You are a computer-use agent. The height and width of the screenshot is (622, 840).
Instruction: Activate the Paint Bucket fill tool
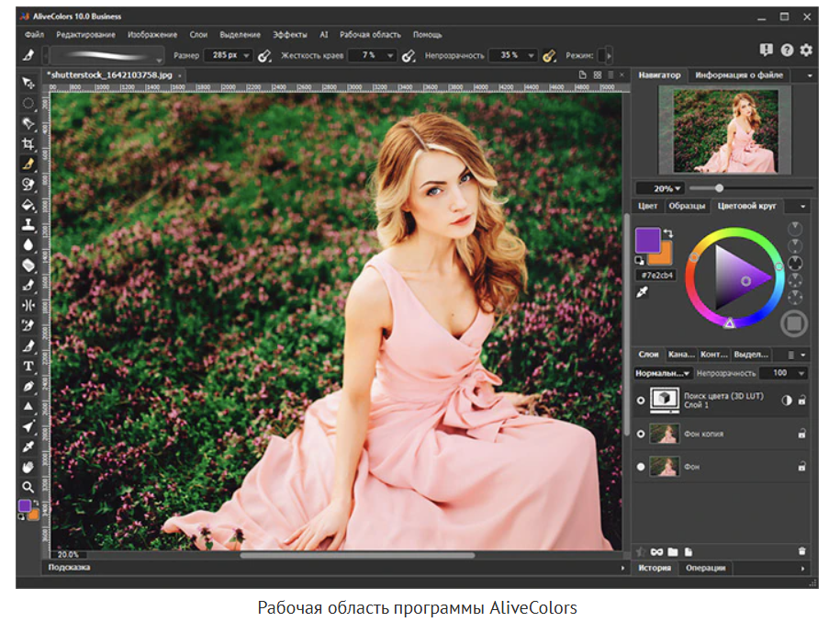pos(28,205)
